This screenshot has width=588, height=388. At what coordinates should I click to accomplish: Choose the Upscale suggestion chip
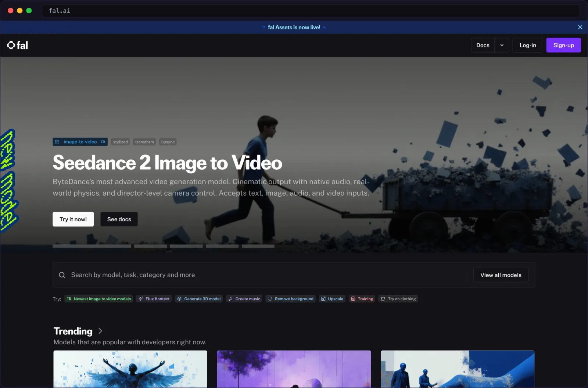[332, 299]
